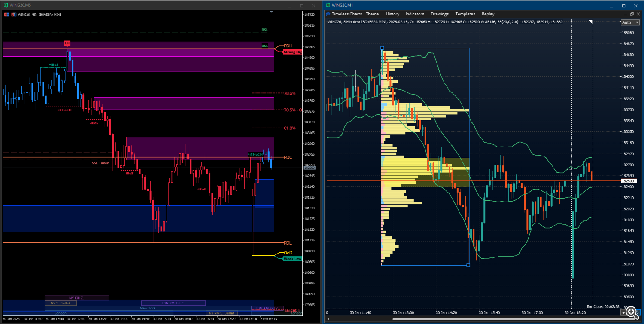Click the +iBoS green label
The image size is (644, 324).
[53, 64]
